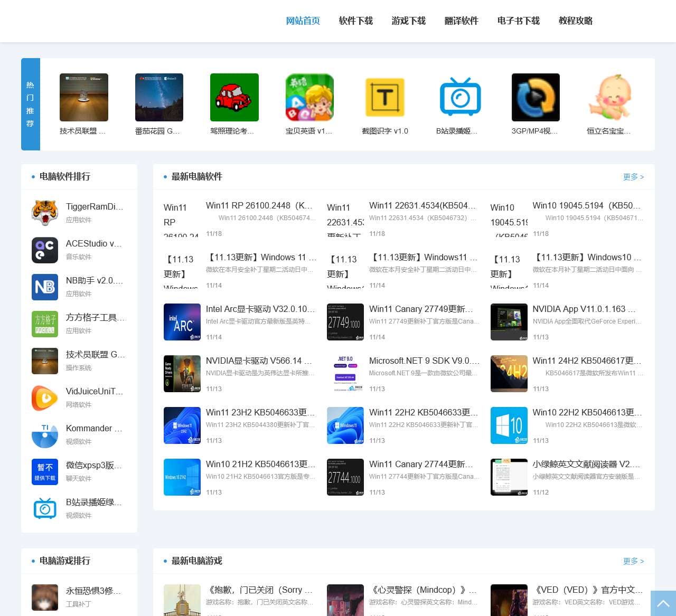This screenshot has height=616, width=676.
Task: Click 电脑游戏排行 section heading
Action: pyautogui.click(x=65, y=561)
